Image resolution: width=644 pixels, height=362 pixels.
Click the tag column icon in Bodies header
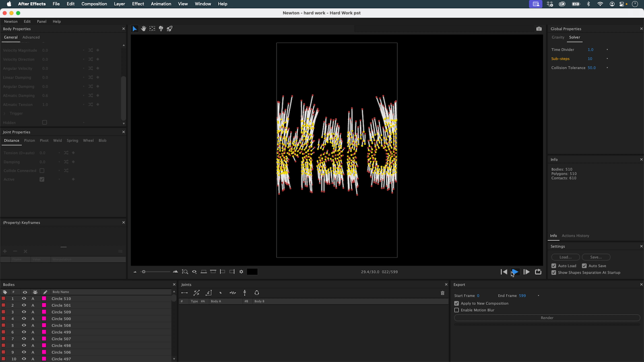[x=5, y=292]
